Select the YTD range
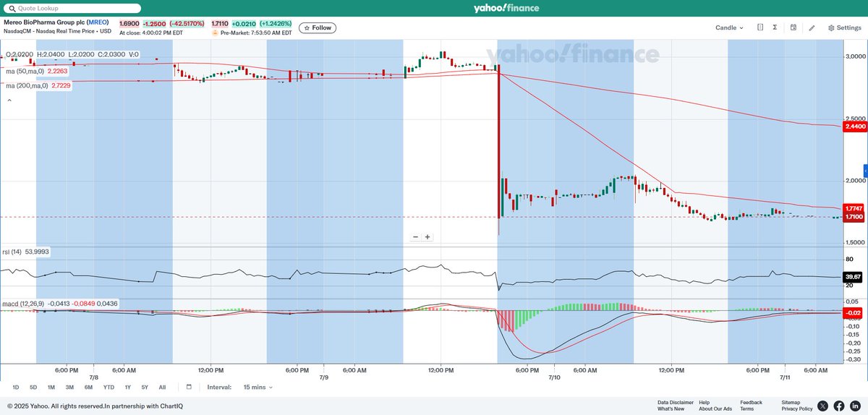The width and height of the screenshot is (868, 415). click(x=109, y=388)
